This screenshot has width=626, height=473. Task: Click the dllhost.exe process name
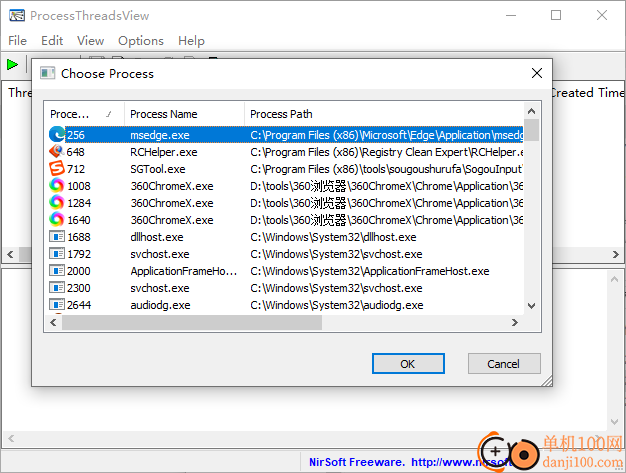tap(157, 237)
